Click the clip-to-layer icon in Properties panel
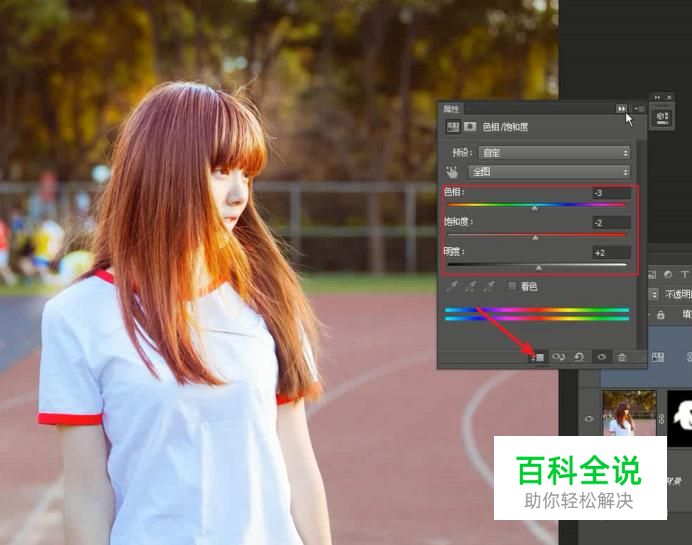This screenshot has width=692, height=545. pos(539,357)
